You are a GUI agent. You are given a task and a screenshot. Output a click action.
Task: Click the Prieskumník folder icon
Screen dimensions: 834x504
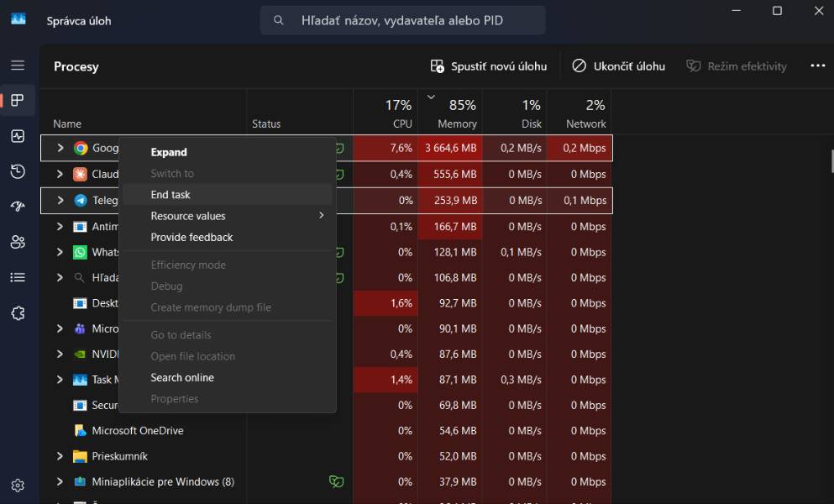(80, 456)
